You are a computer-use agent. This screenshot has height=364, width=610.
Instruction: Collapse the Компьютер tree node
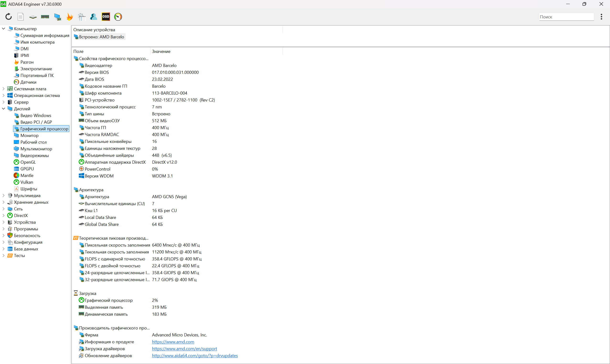tap(3, 29)
